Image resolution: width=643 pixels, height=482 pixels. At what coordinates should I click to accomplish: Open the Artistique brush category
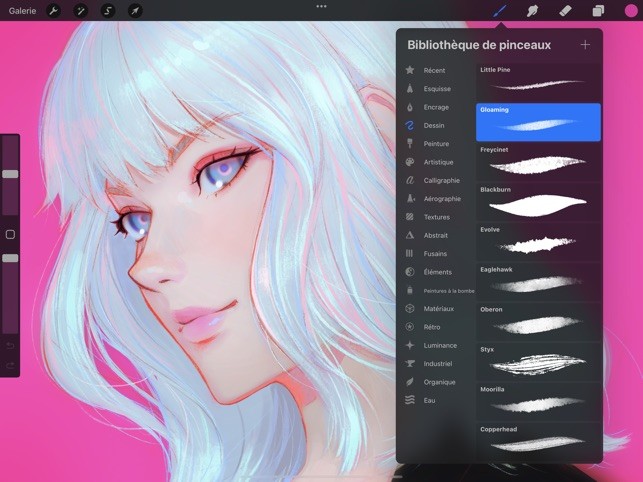click(x=436, y=162)
